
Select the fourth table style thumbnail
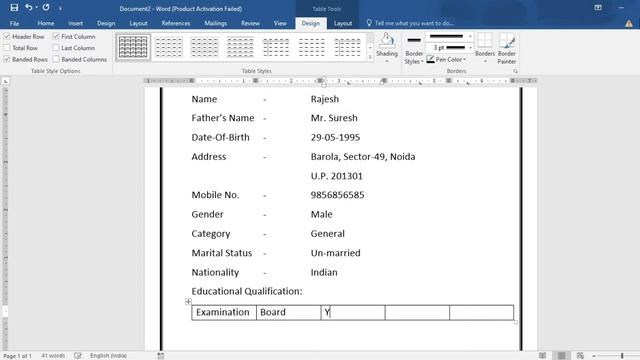pyautogui.click(x=240, y=47)
